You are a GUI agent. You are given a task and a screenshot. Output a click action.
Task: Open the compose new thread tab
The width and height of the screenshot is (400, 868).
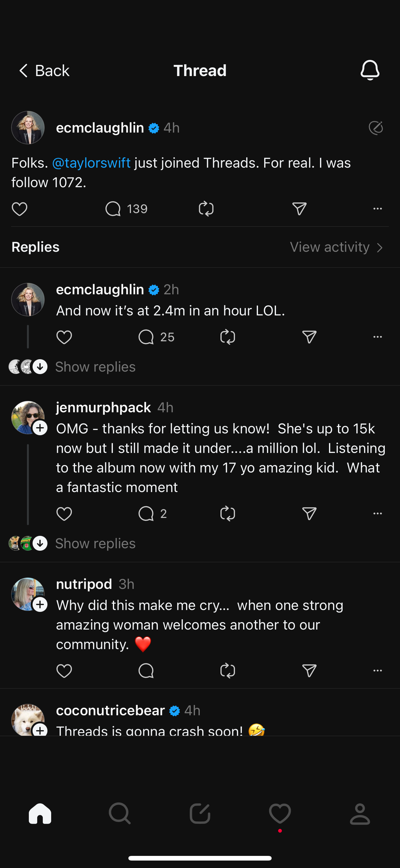[200, 813]
